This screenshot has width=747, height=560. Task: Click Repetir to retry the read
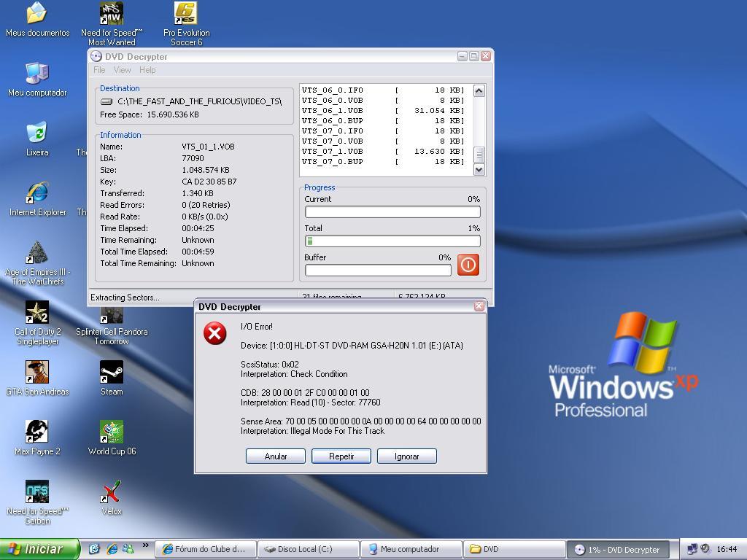coord(341,456)
